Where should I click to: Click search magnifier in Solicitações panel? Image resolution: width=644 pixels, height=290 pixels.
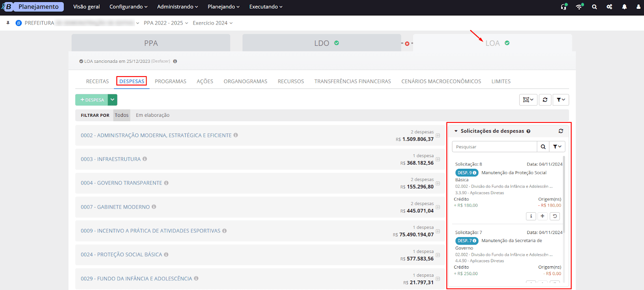click(x=543, y=147)
